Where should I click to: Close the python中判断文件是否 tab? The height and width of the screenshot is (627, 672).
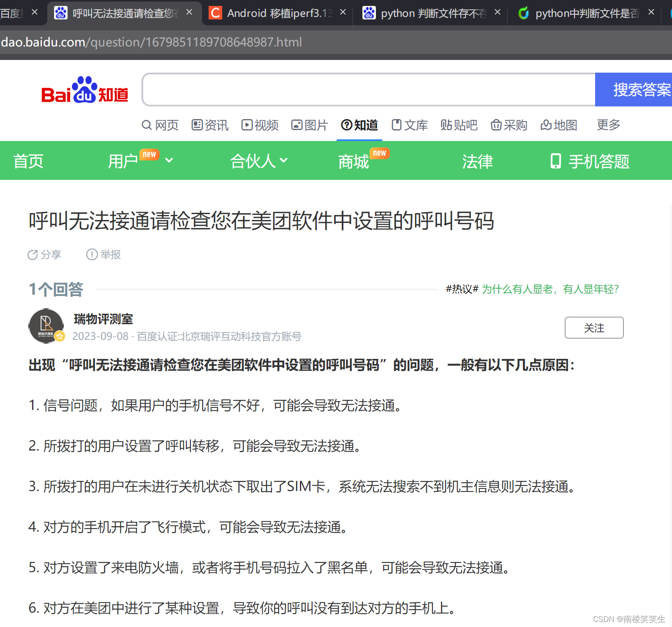651,12
